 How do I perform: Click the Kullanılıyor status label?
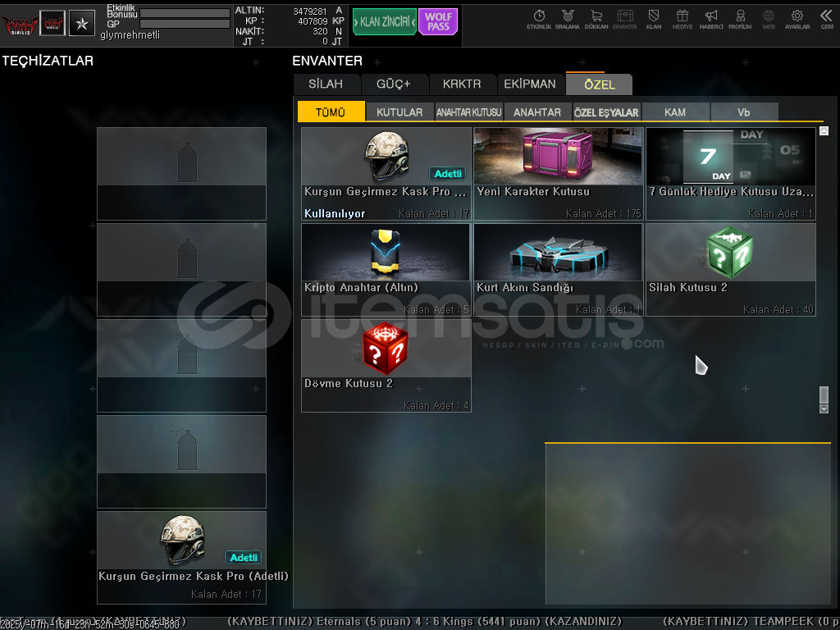click(335, 213)
